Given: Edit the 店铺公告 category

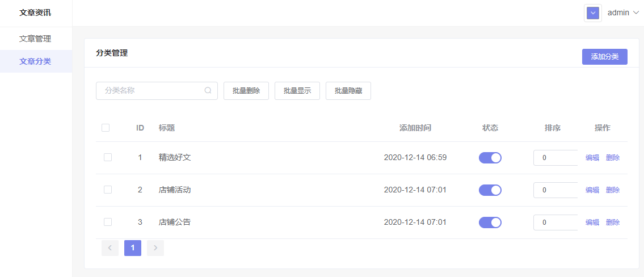Looking at the screenshot, I should tap(592, 223).
